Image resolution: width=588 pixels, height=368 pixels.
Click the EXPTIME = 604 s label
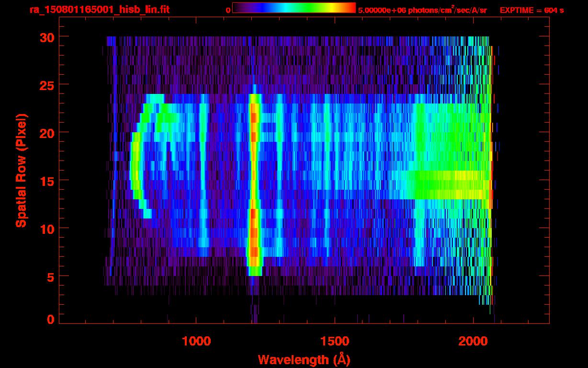tap(531, 10)
